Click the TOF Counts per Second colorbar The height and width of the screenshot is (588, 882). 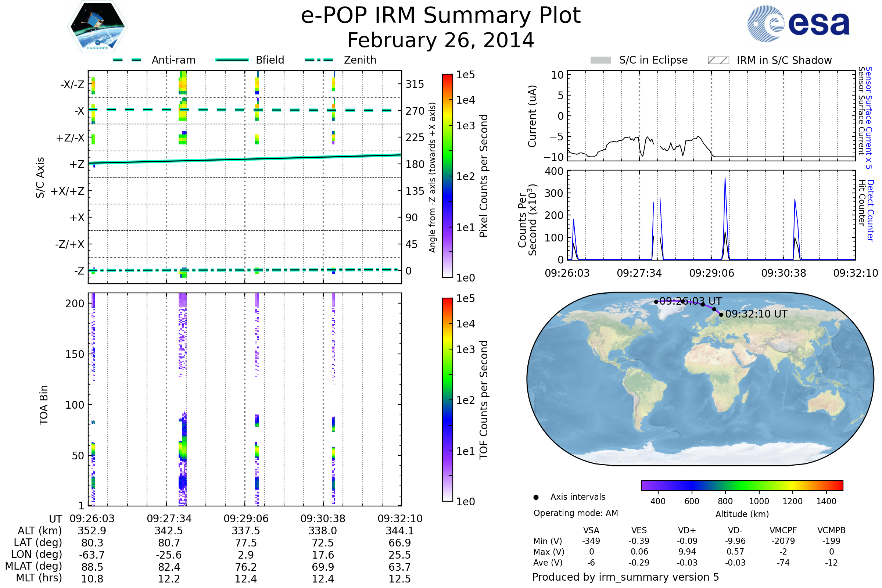click(447, 399)
